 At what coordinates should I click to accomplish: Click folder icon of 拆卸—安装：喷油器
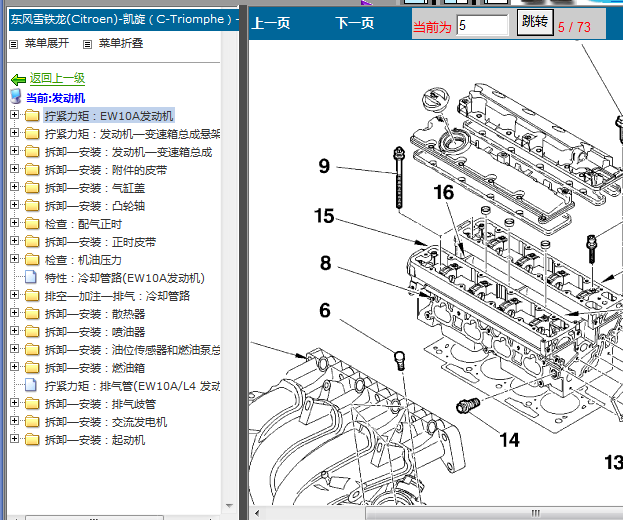point(32,331)
